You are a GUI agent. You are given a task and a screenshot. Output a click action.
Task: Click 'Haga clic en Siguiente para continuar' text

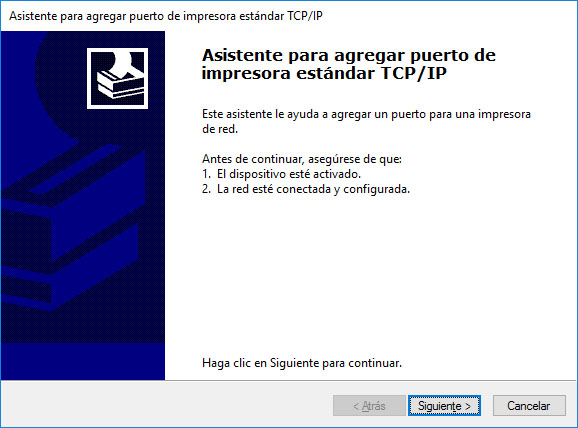tap(302, 363)
